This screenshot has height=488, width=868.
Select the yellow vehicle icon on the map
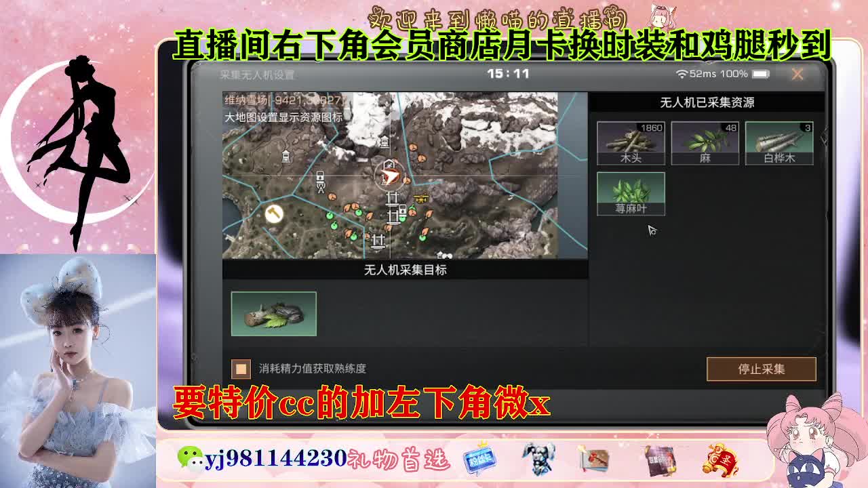point(420,198)
